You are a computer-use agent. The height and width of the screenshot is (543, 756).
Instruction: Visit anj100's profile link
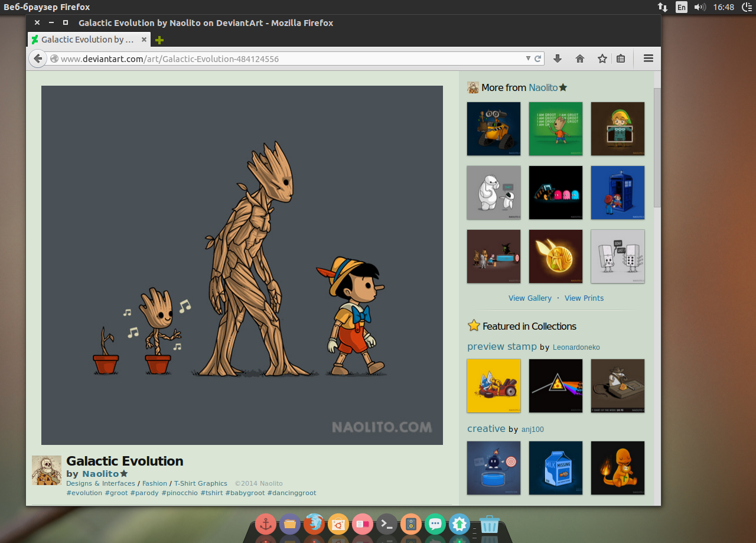click(x=533, y=430)
